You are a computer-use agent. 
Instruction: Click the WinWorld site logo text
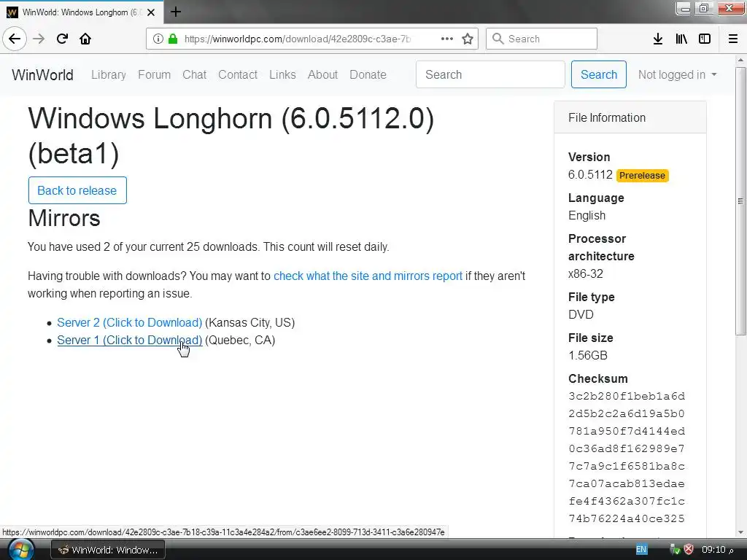pos(42,75)
